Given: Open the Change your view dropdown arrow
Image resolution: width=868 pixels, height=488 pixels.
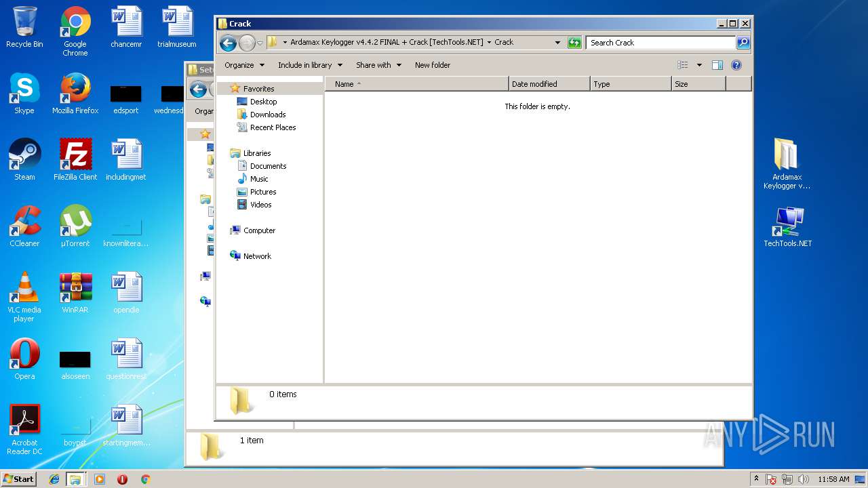Looking at the screenshot, I should tap(699, 65).
